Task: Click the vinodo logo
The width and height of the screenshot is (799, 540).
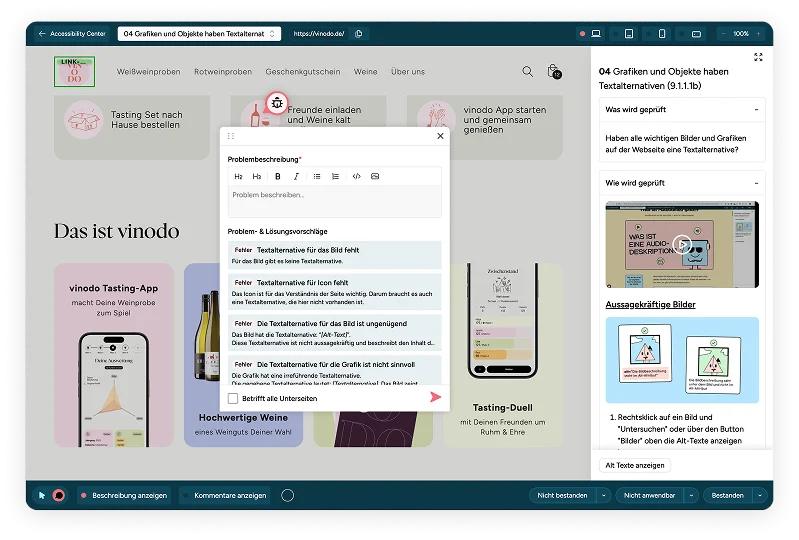Action: 74,71
